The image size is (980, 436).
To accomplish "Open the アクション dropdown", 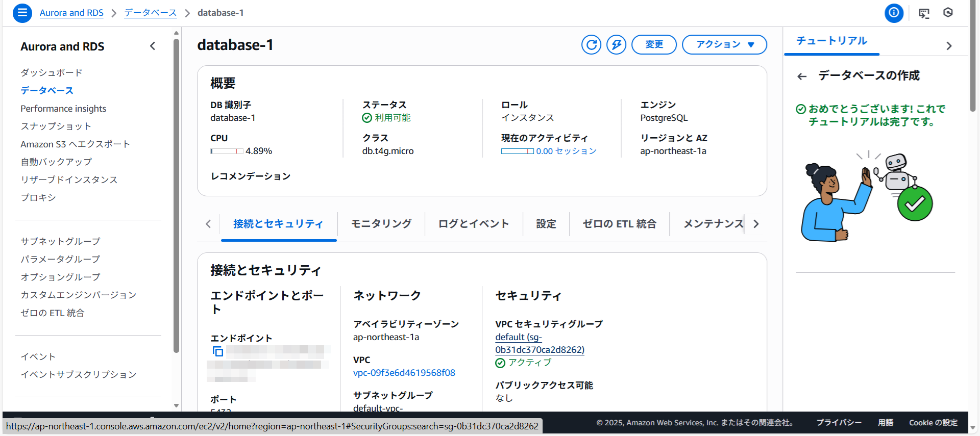I will click(724, 45).
